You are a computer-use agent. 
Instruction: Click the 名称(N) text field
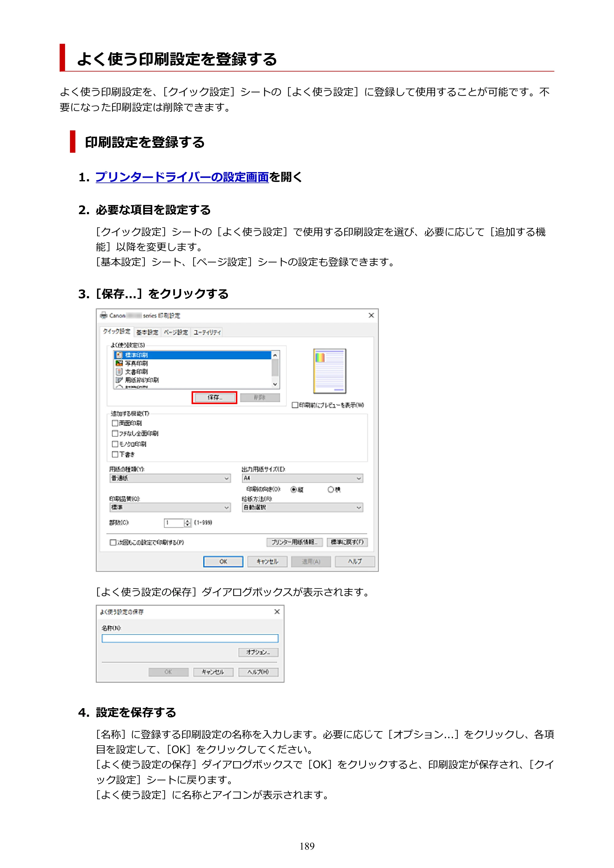point(190,638)
